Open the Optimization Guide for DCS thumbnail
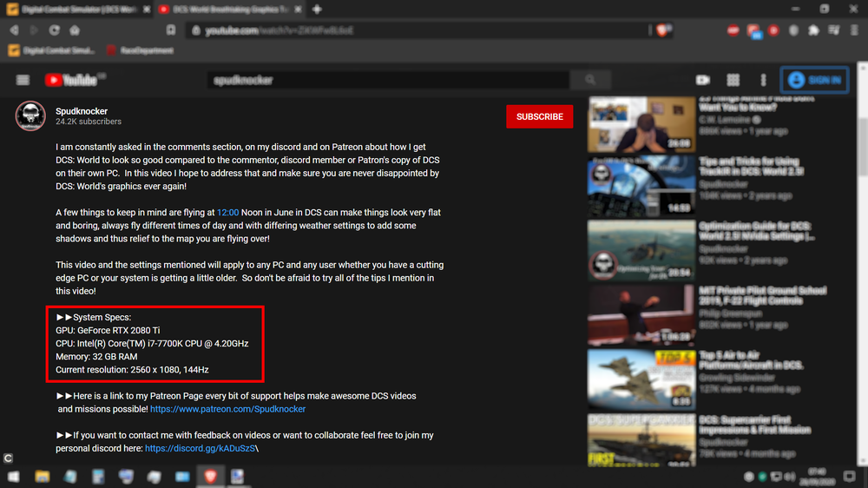868x488 pixels. pyautogui.click(x=641, y=251)
